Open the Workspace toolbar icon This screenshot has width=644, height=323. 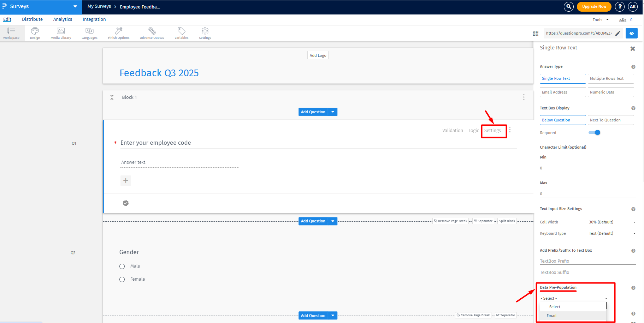coord(11,33)
